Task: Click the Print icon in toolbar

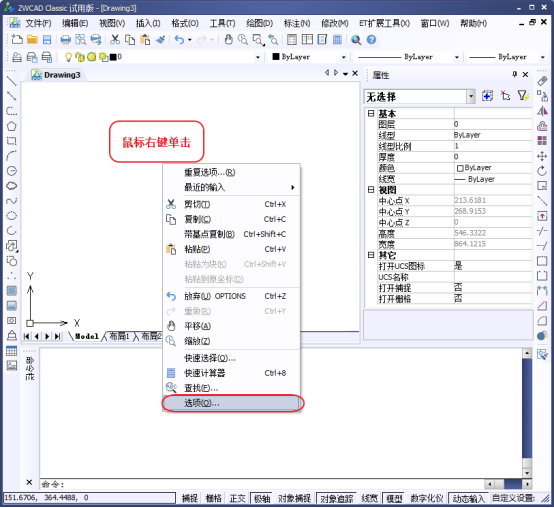Action: click(65, 40)
